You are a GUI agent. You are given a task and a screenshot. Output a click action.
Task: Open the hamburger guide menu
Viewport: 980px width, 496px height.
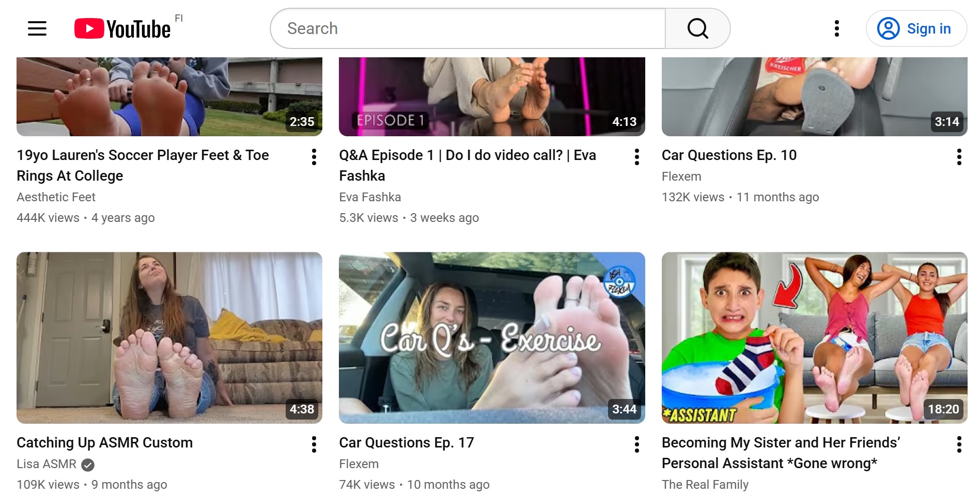tap(37, 28)
